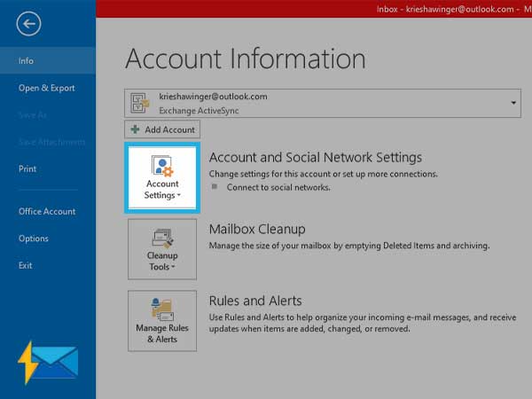Image resolution: width=532 pixels, height=399 pixels.
Task: Open the Print page
Action: point(27,168)
